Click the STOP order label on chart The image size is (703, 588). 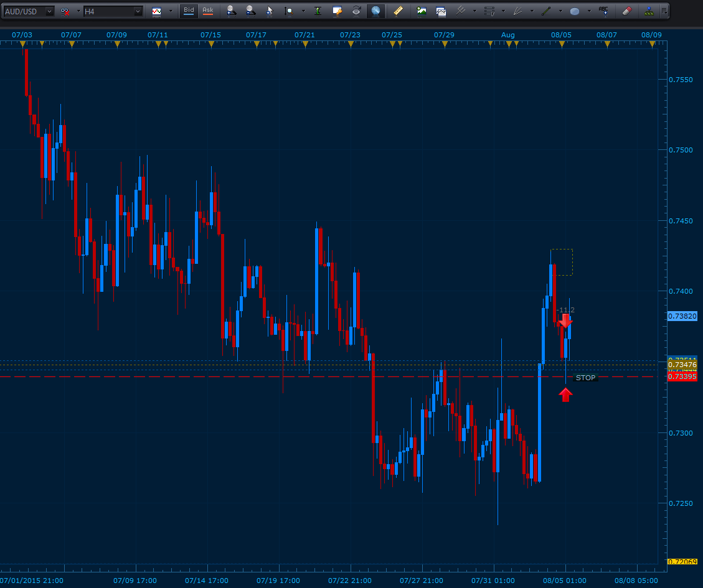(x=585, y=378)
